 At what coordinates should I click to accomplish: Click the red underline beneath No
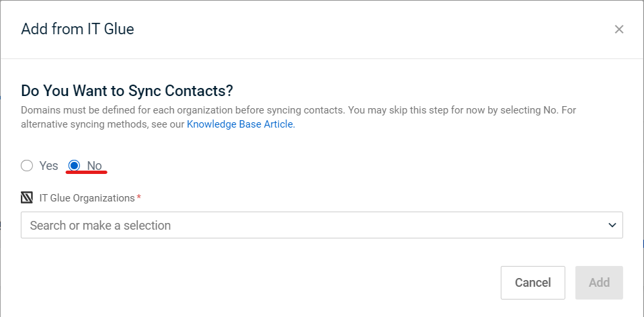[x=87, y=172]
